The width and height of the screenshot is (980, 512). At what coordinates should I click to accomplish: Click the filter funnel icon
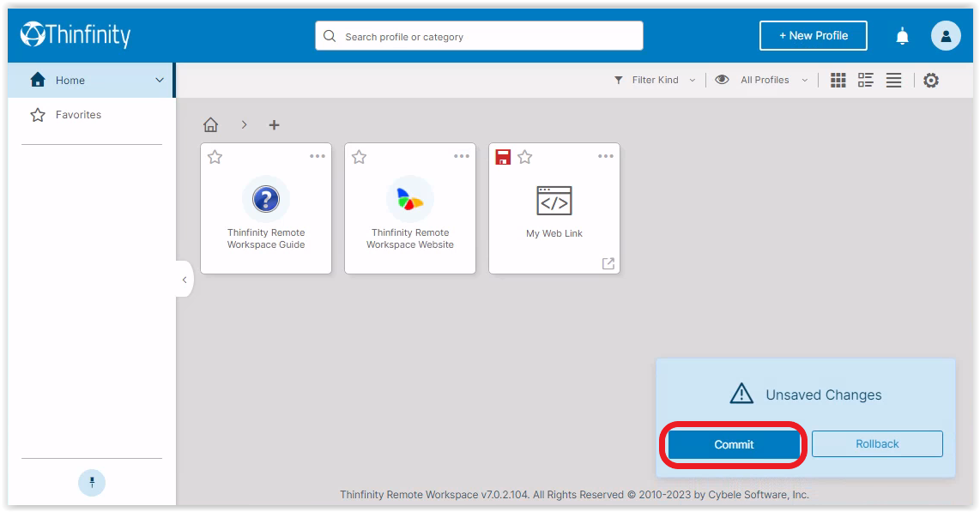pos(618,80)
